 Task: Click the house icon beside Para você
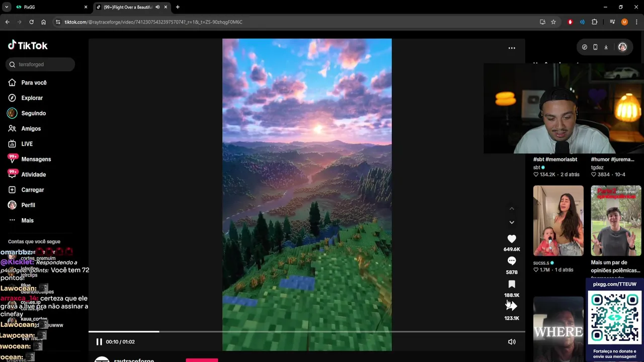coord(12,82)
